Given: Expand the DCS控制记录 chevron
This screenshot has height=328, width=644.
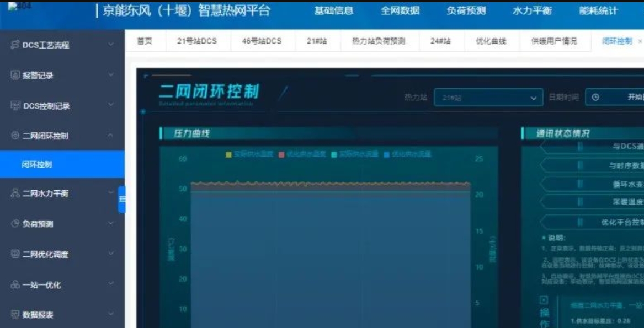Looking at the screenshot, I should (x=110, y=105).
